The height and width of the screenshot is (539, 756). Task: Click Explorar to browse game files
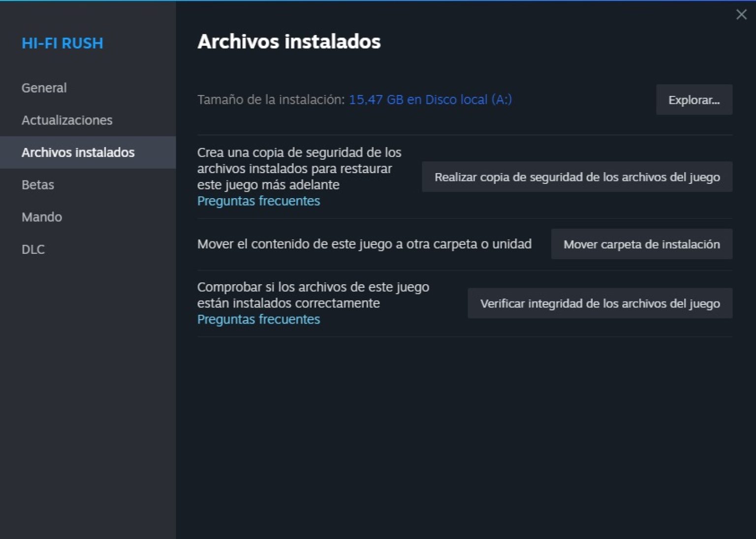[694, 99]
